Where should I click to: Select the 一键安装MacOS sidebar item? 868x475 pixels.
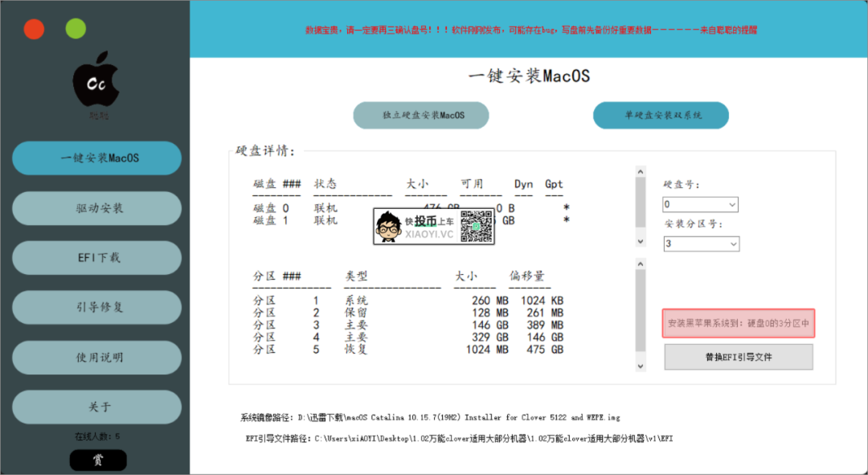click(97, 158)
